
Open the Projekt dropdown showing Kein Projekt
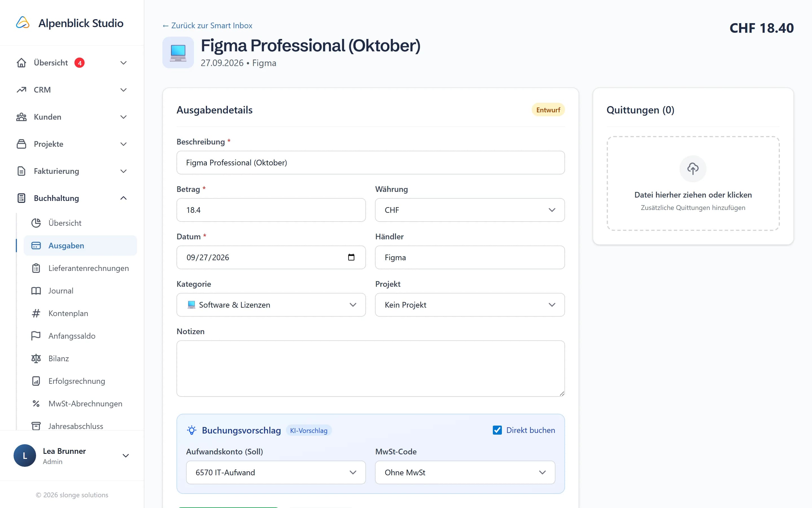point(470,305)
